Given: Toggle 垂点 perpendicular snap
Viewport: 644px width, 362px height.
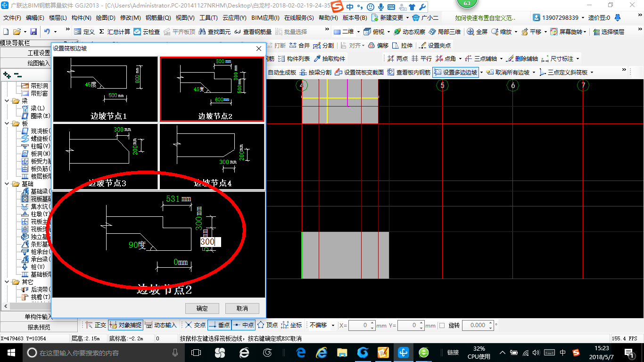Looking at the screenshot, I should point(219,325).
